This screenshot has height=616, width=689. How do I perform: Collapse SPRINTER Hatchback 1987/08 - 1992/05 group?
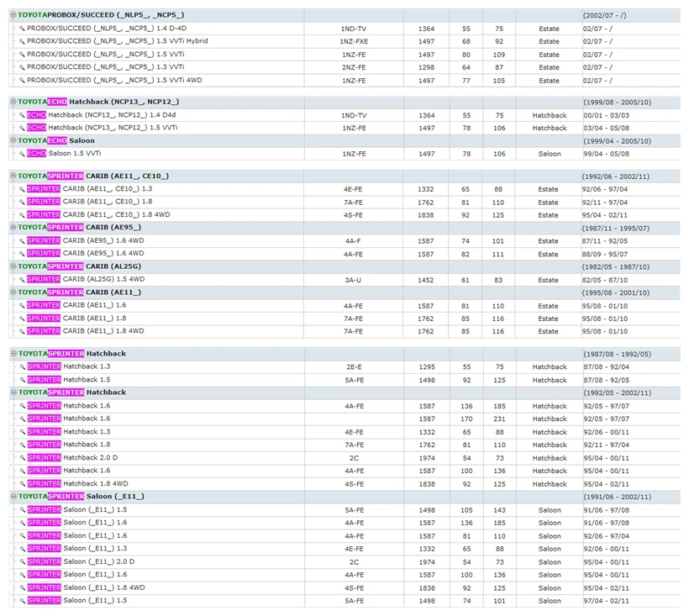13,354
